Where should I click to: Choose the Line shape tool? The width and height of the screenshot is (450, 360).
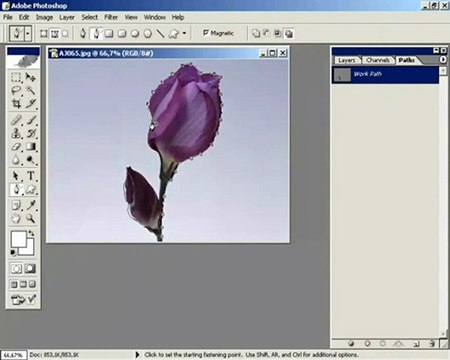(x=160, y=34)
